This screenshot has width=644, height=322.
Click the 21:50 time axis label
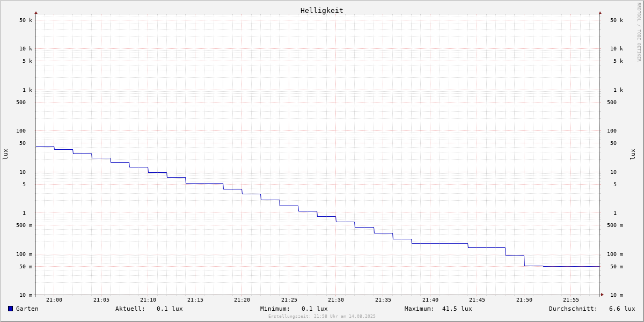point(524,300)
